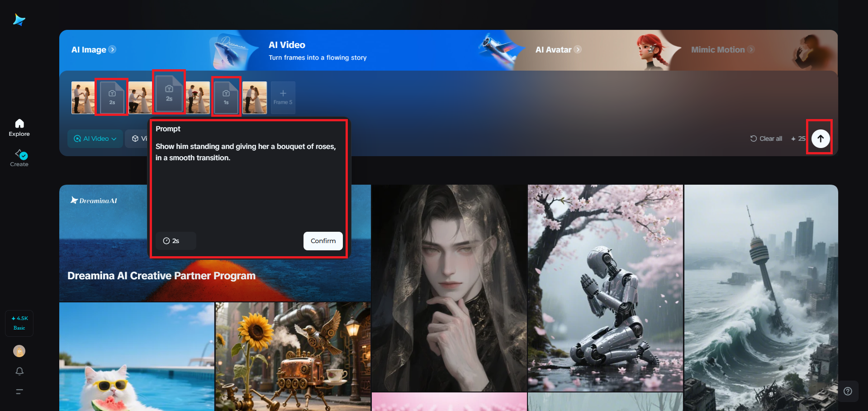Click the 1s placeholder frame icon
Image resolution: width=868 pixels, height=411 pixels.
coord(226,96)
